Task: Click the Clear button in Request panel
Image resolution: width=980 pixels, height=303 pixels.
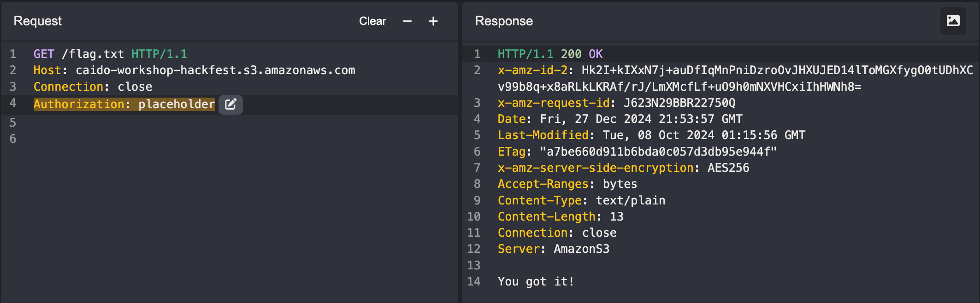Action: 372,21
